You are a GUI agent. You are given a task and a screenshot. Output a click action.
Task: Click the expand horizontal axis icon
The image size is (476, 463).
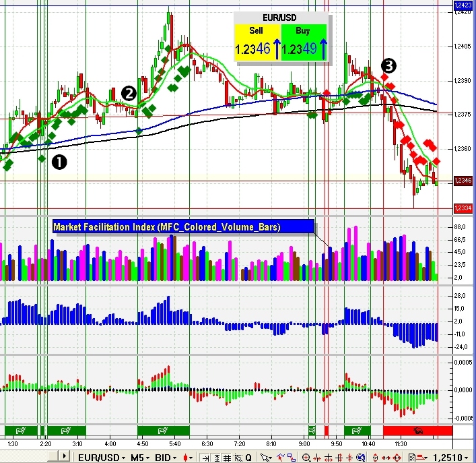[x=328, y=458]
